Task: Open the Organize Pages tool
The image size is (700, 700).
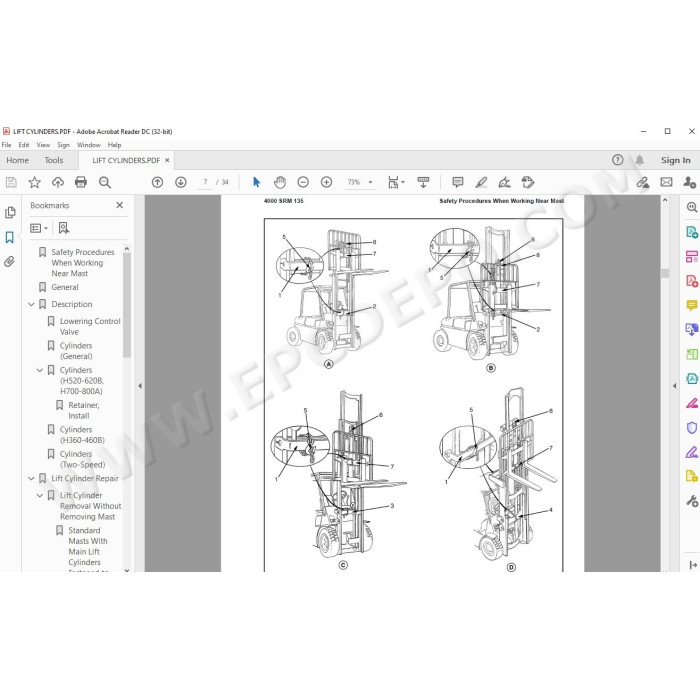Action: pos(692,256)
